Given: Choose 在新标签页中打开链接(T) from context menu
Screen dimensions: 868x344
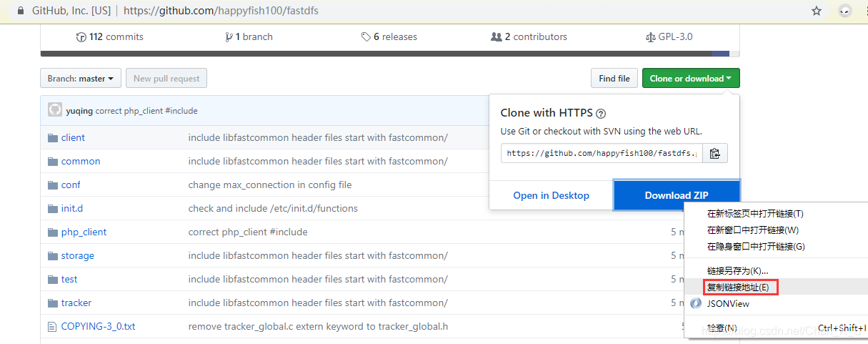Looking at the screenshot, I should coord(755,214).
